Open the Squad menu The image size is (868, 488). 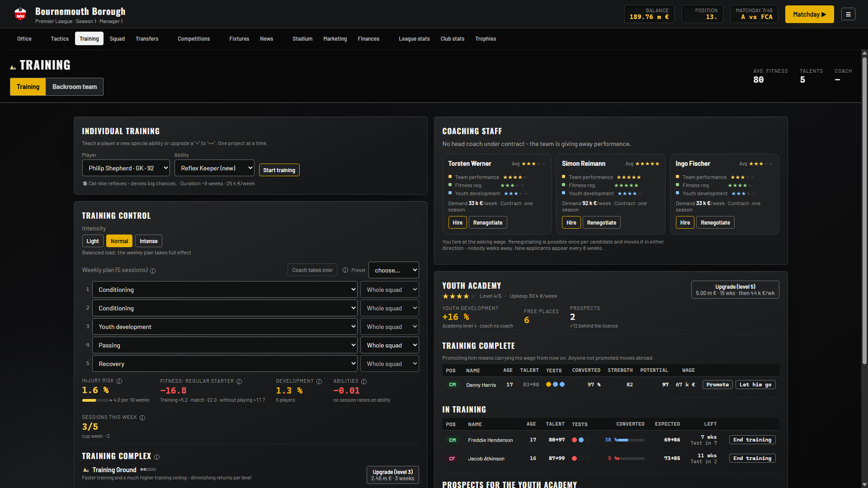(117, 39)
